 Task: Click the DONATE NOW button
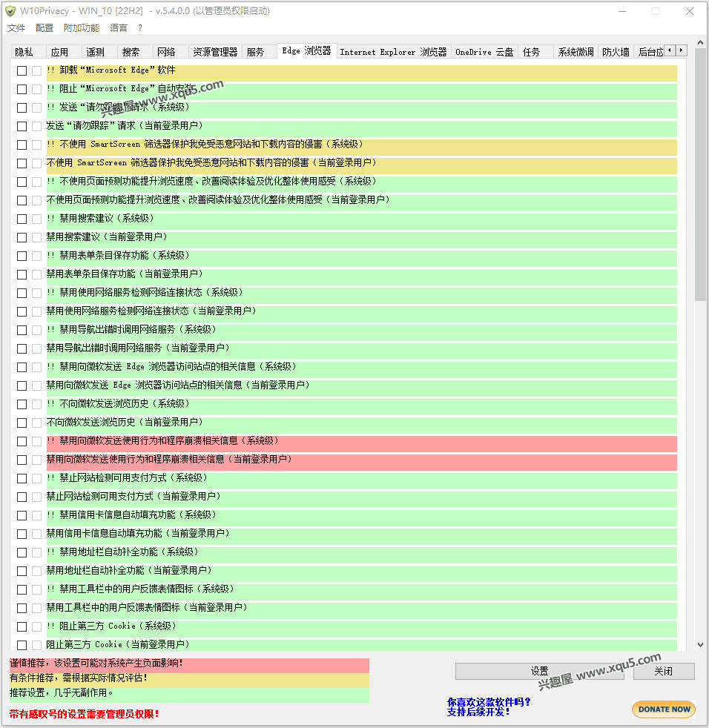[x=664, y=709]
